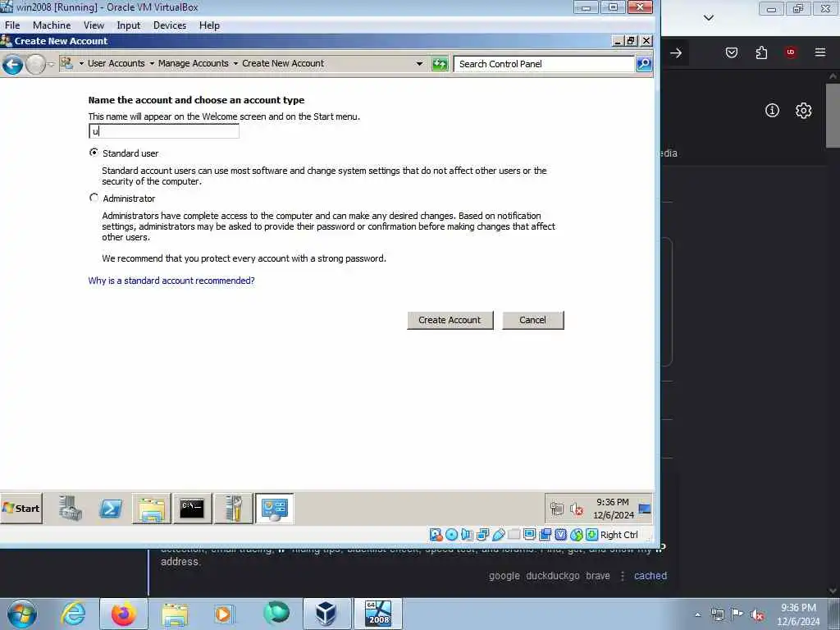
Task: Click VirtualBox hard disk activity indicator
Action: pyautogui.click(x=436, y=534)
